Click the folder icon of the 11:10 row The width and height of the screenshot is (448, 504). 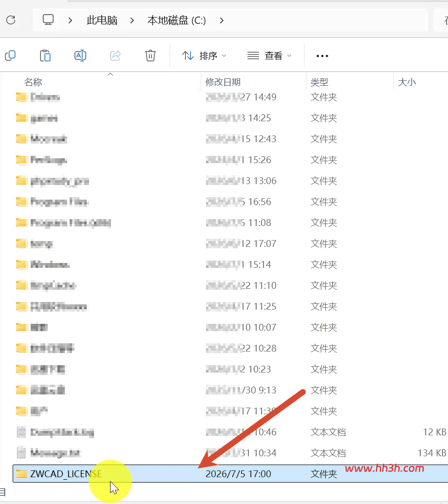click(x=21, y=285)
